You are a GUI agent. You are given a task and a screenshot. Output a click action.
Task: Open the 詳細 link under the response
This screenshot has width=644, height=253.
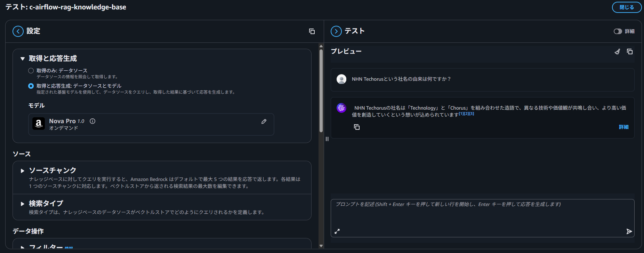click(623, 127)
